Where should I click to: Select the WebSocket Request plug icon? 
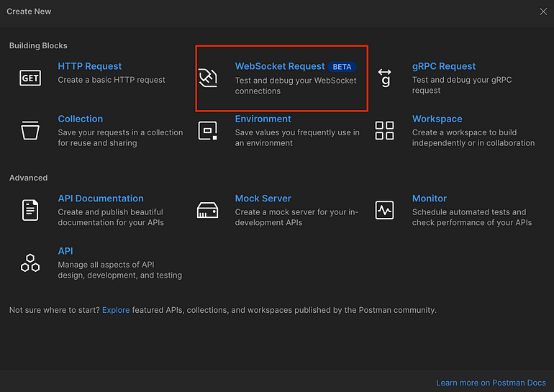208,78
